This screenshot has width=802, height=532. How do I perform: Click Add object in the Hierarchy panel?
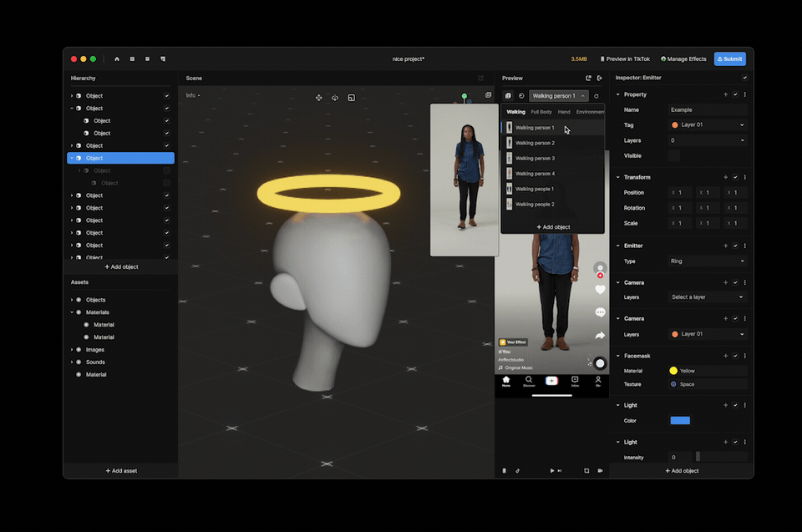122,267
